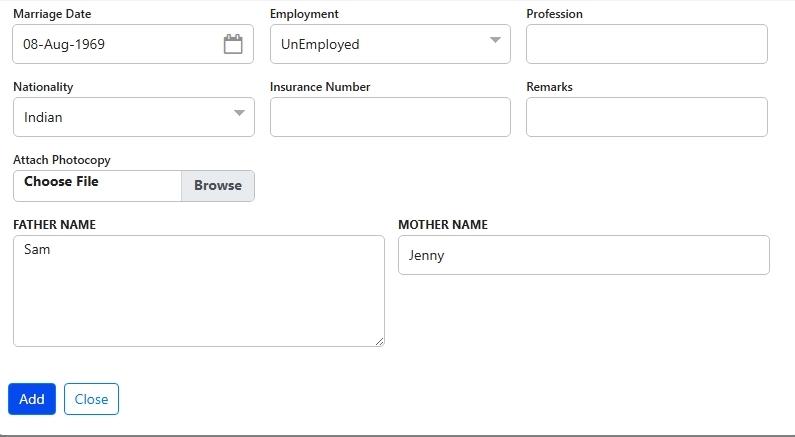Open the Marriage Date calendar picker icon
This screenshot has width=795, height=437.
tap(233, 44)
